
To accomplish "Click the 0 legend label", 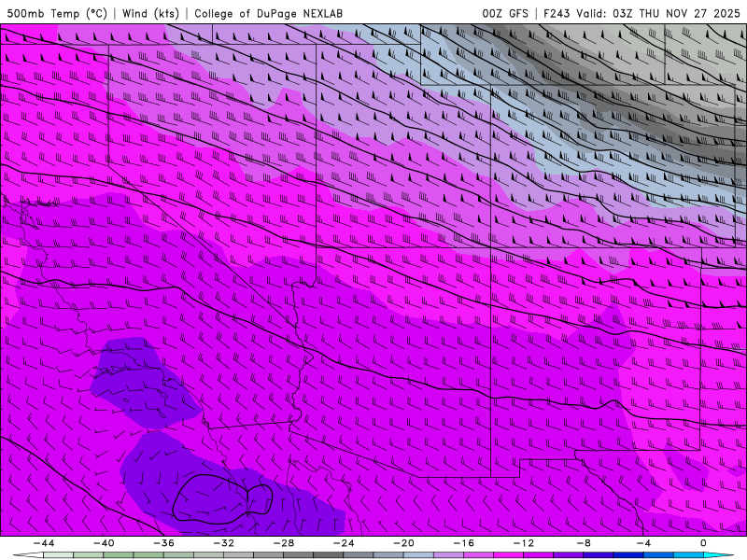I will click(703, 543).
